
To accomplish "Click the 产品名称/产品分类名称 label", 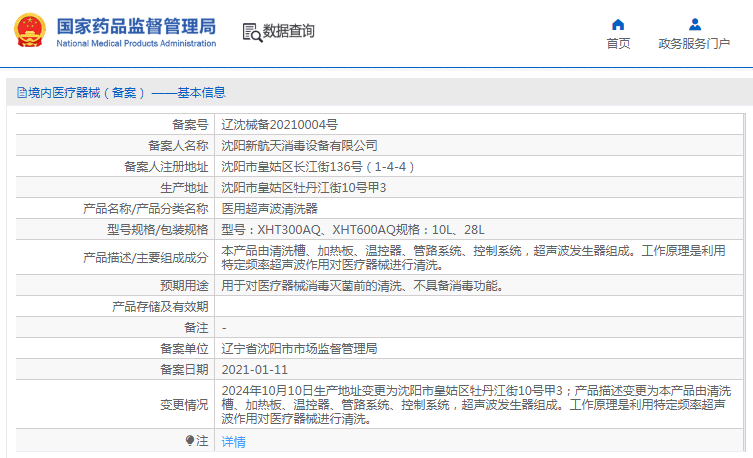I will [146, 209].
